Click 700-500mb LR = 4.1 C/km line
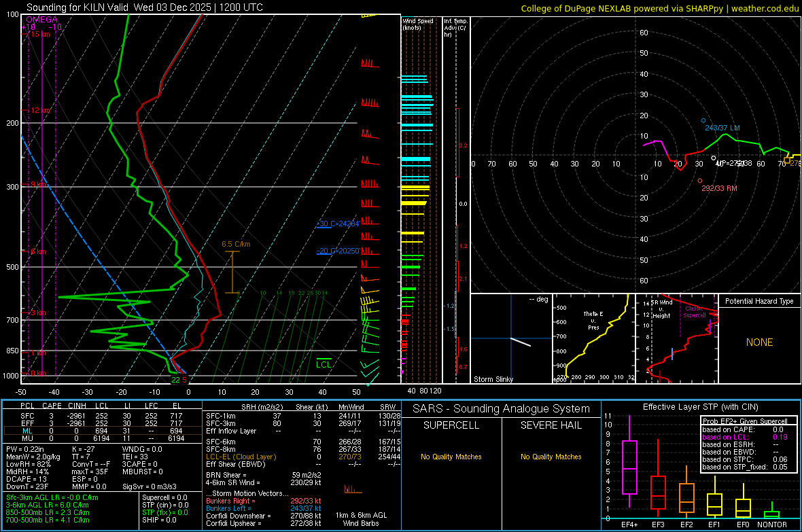Viewport: 802px width, 532px height. coord(48,520)
